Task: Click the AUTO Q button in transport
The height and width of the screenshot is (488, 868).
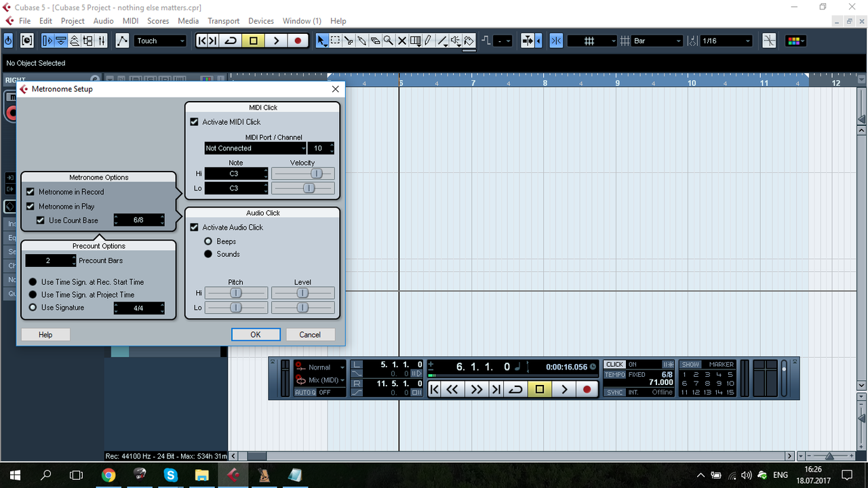Action: point(304,392)
